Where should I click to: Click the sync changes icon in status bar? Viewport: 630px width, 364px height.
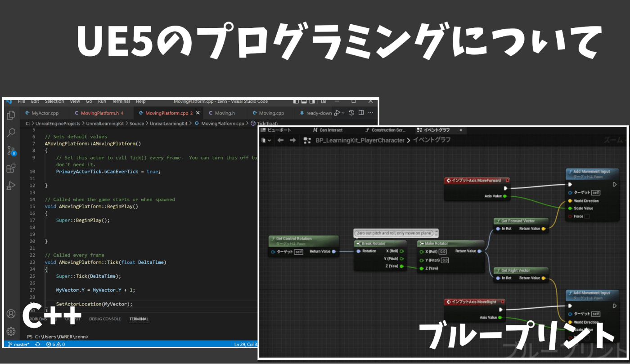pyautogui.click(x=38, y=344)
